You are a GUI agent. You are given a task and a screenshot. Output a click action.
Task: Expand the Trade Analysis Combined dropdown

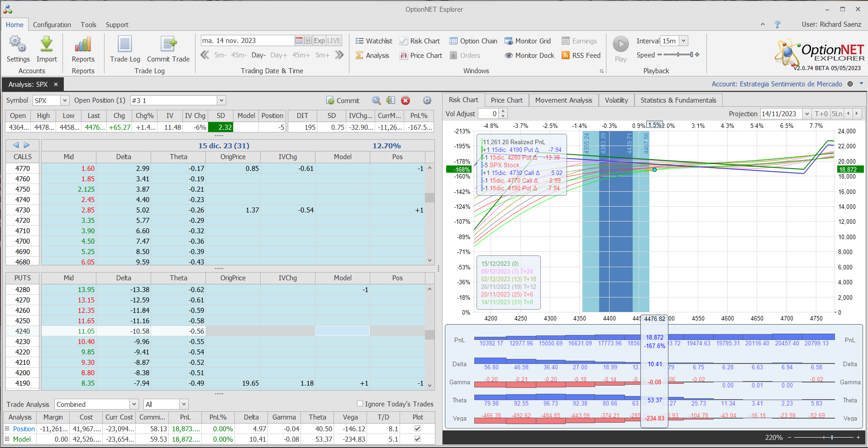pos(134,404)
